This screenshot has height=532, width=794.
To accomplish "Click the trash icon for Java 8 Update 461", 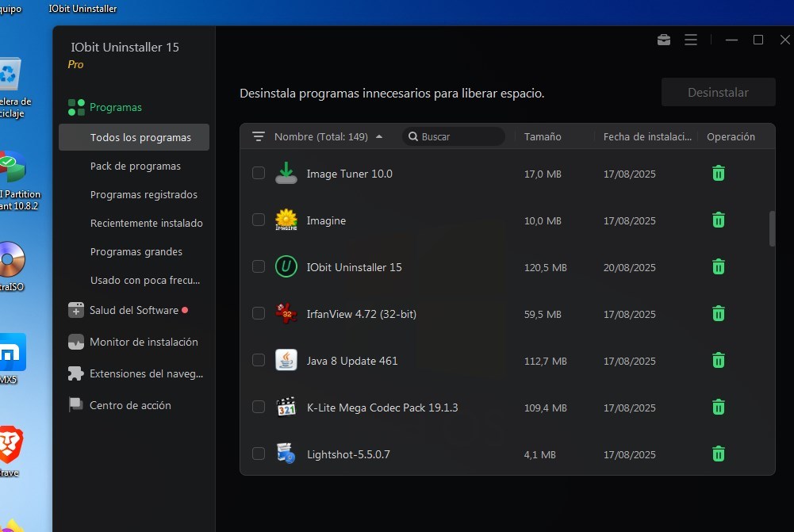I will (718, 361).
